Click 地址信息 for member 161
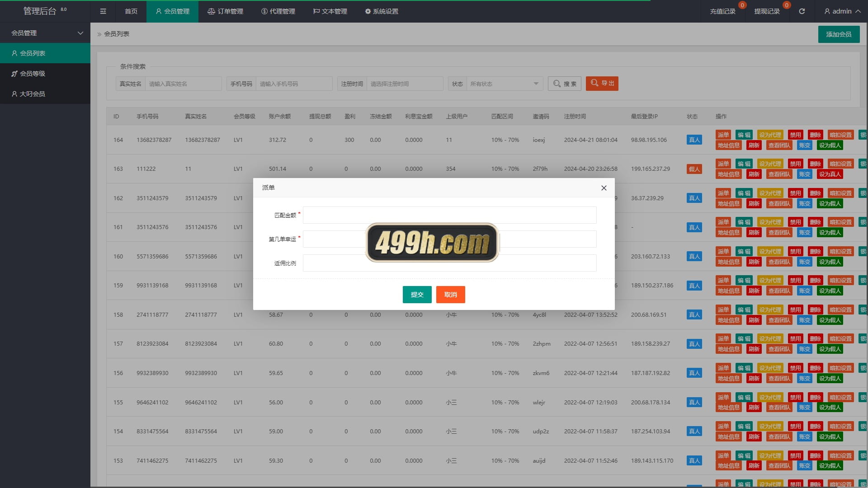This screenshot has width=868, height=488. coord(729,232)
